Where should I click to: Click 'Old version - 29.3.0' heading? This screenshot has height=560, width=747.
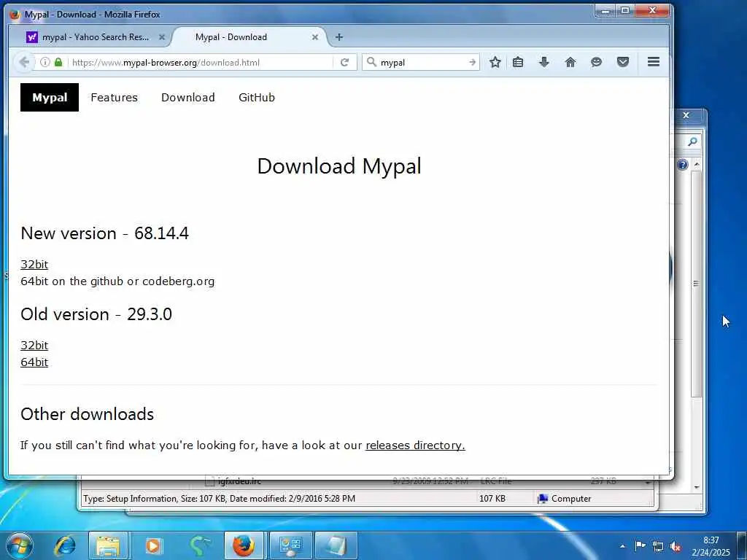pyautogui.click(x=96, y=314)
